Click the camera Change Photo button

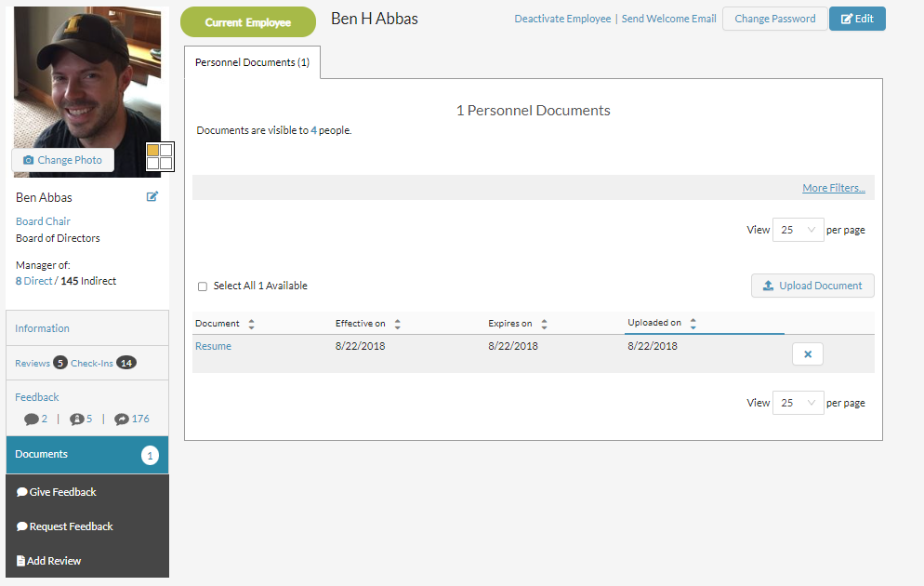coord(62,160)
